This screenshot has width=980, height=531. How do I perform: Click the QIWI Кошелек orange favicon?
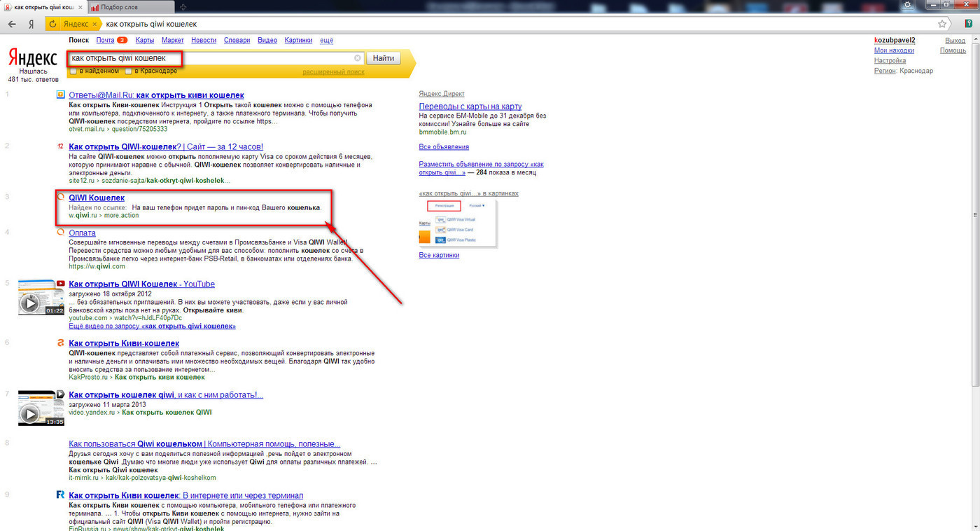click(61, 198)
